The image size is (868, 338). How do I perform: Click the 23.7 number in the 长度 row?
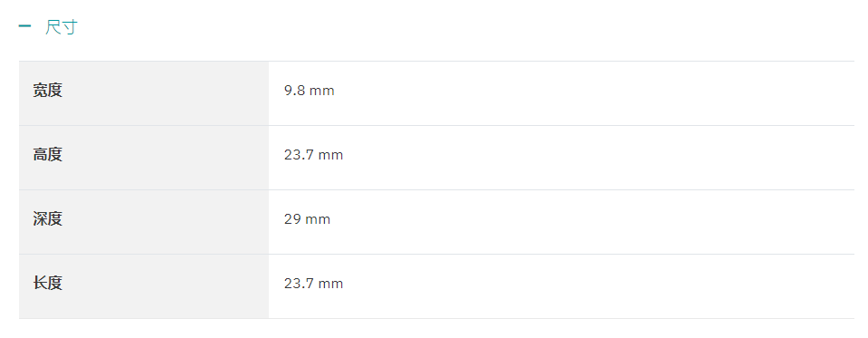[x=299, y=284]
